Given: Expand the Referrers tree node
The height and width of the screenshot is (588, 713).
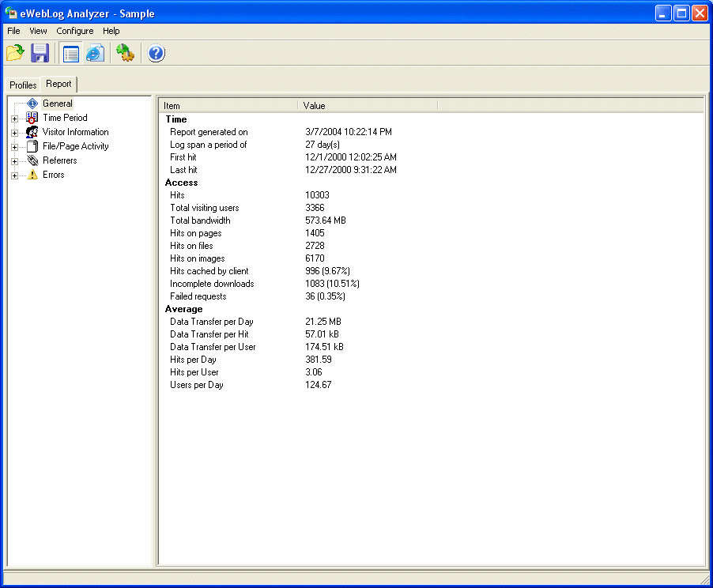Looking at the screenshot, I should [14, 161].
